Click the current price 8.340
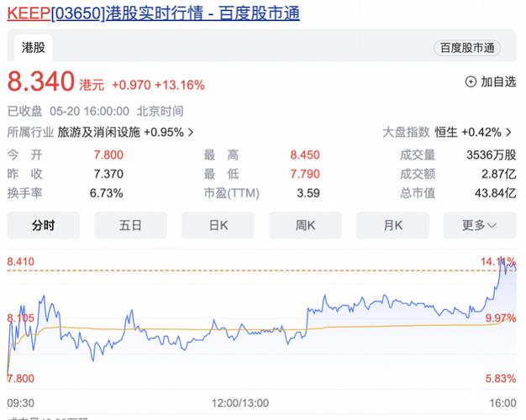The width and height of the screenshot is (526, 420). point(40,81)
